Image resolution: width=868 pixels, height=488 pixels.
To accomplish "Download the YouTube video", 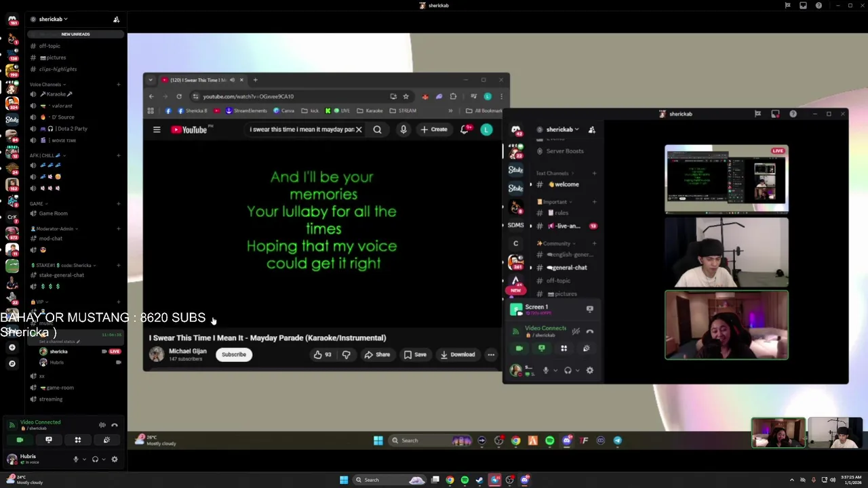I will tap(457, 354).
